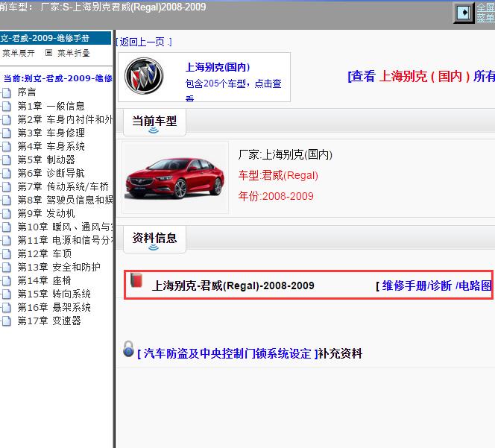Click the page icon beside 第9章 发动机

coord(6,213)
